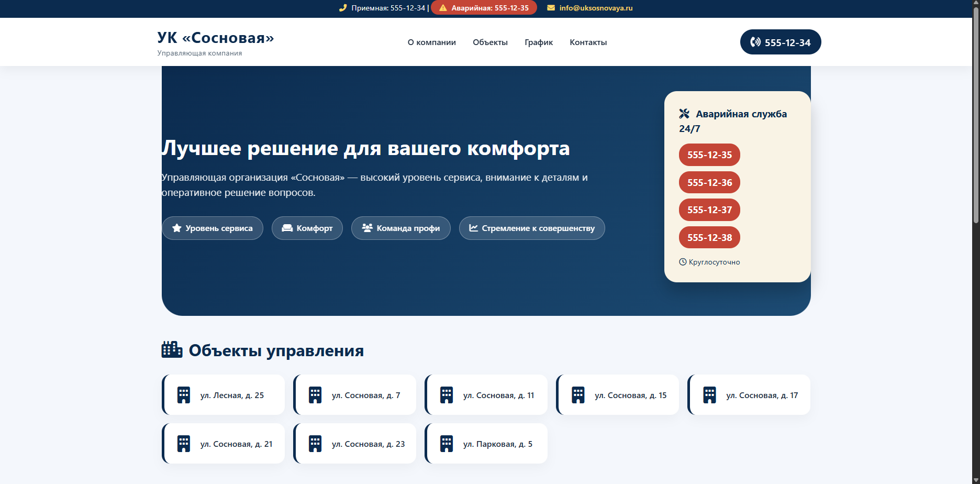Viewport: 980px width, 484px height.
Task: Open the О компании menu item
Action: click(432, 42)
